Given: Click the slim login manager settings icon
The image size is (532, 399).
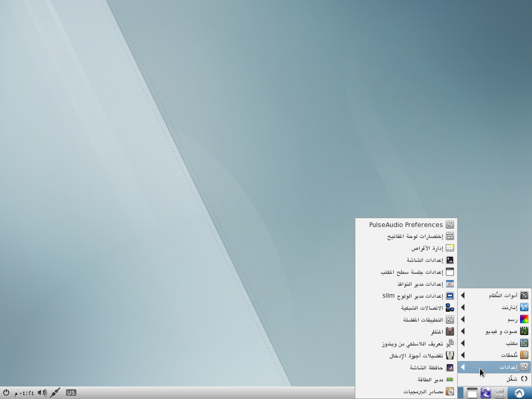Looking at the screenshot, I should coord(449,296).
